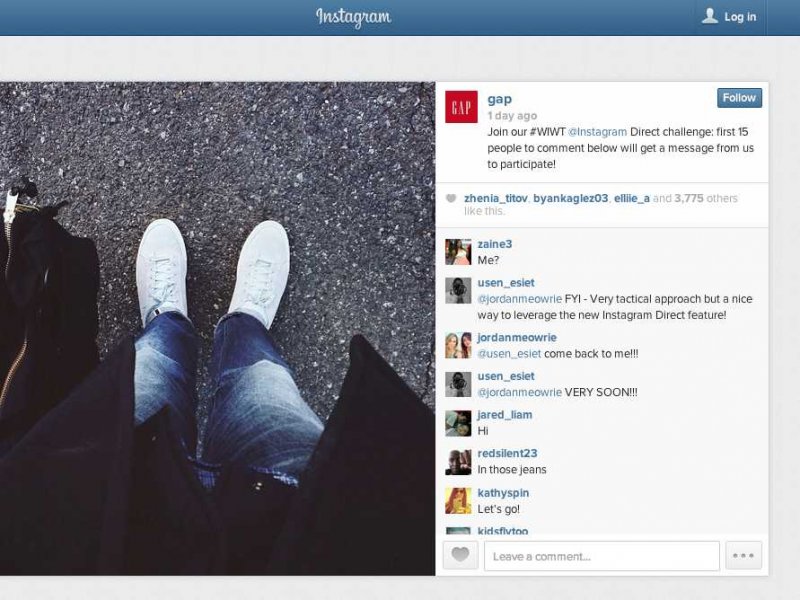Screen dimensions: 800x600
Task: Open kathyspin commenter username
Action: (503, 493)
